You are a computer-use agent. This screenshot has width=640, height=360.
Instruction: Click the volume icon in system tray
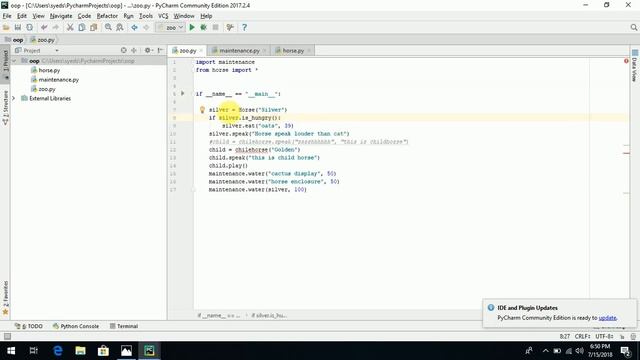click(579, 351)
